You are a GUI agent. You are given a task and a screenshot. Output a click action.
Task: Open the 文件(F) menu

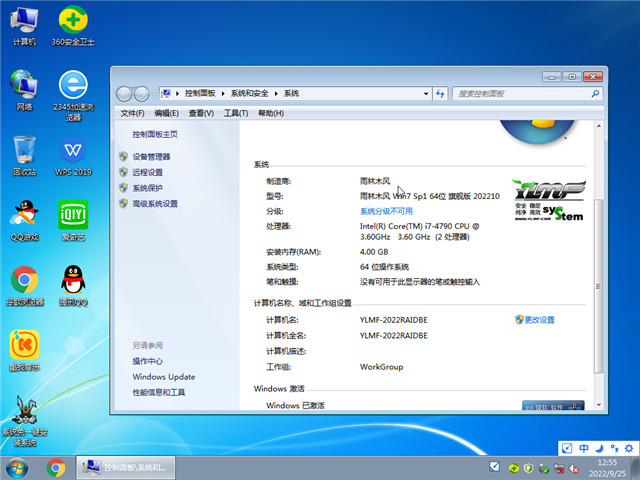133,113
